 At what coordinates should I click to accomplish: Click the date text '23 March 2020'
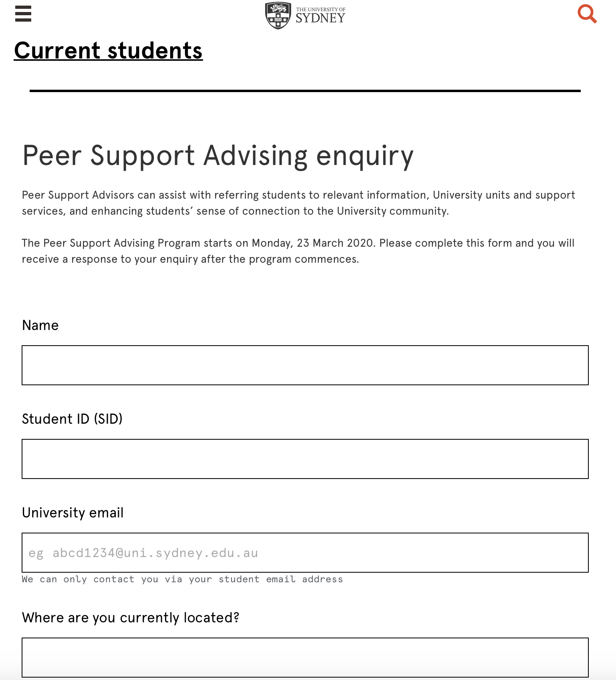pos(335,243)
